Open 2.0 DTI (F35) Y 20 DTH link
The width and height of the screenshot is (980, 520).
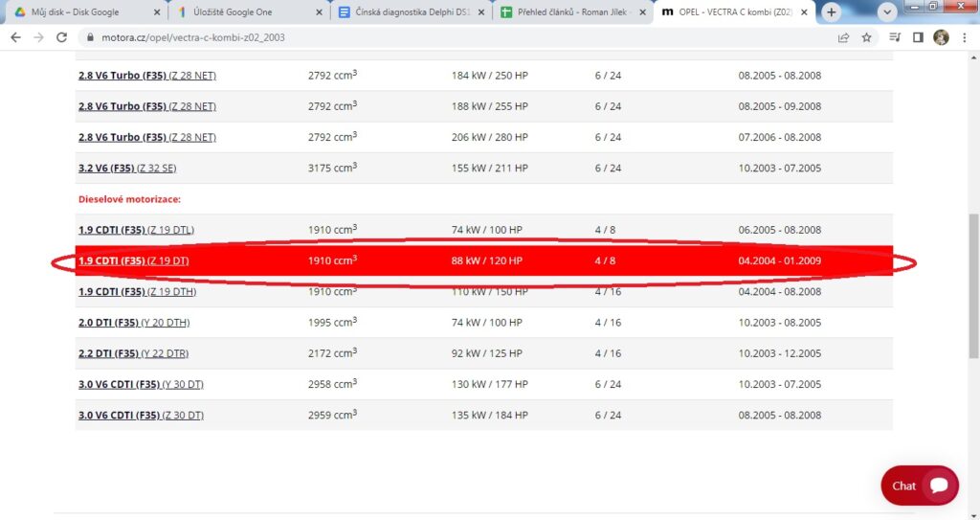point(134,323)
